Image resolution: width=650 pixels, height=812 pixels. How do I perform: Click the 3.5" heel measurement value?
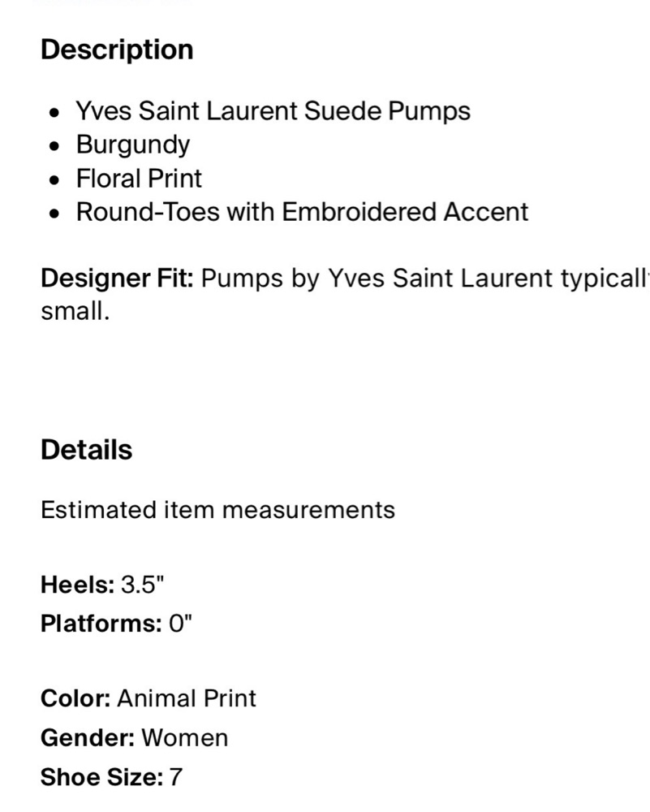[142, 585]
